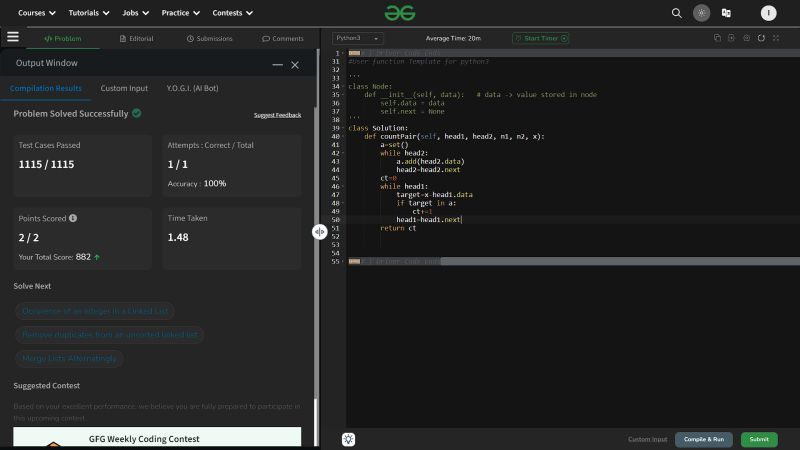Expand the Practice dropdown menu
This screenshot has height=450, width=800.
[181, 13]
